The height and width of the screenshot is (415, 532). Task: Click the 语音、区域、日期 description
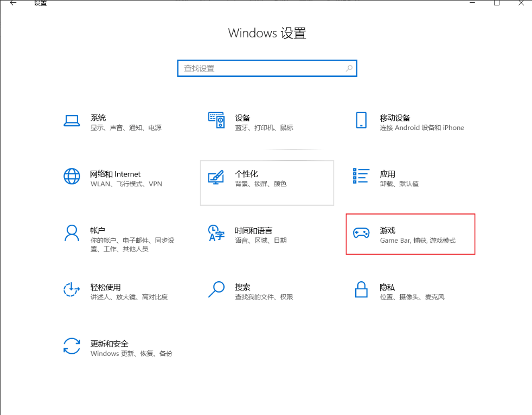pyautogui.click(x=260, y=241)
